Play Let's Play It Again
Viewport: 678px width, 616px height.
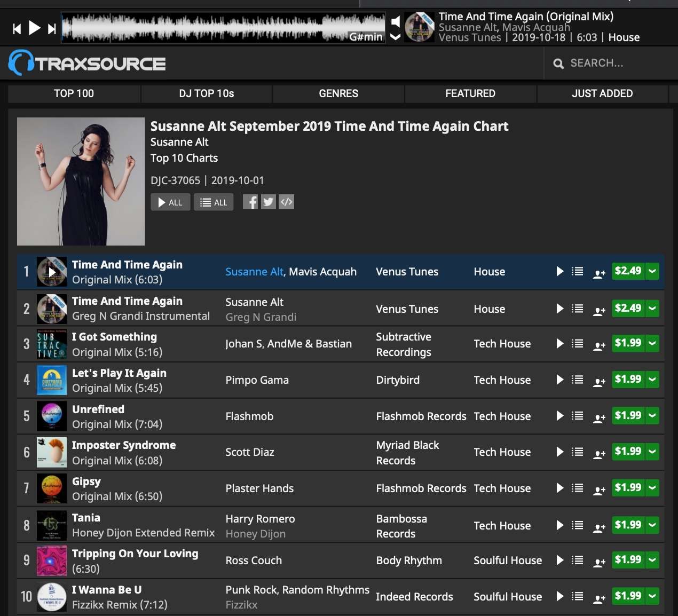[560, 380]
